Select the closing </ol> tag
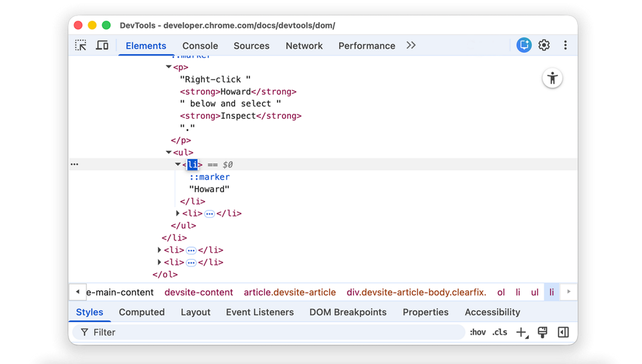This screenshot has width=642, height=364. [x=165, y=275]
